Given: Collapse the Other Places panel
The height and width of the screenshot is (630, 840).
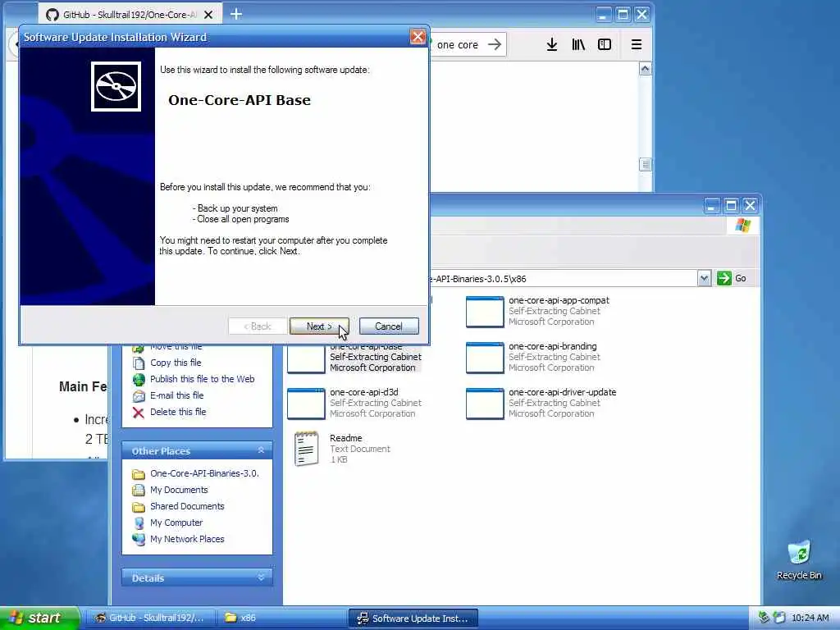Looking at the screenshot, I should click(261, 450).
